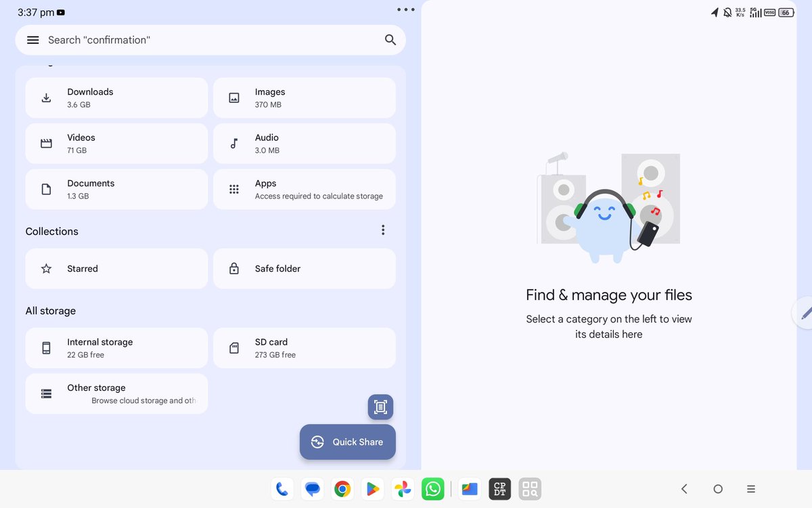The width and height of the screenshot is (812, 508).
Task: Click the Audio music note icon
Action: tap(234, 144)
